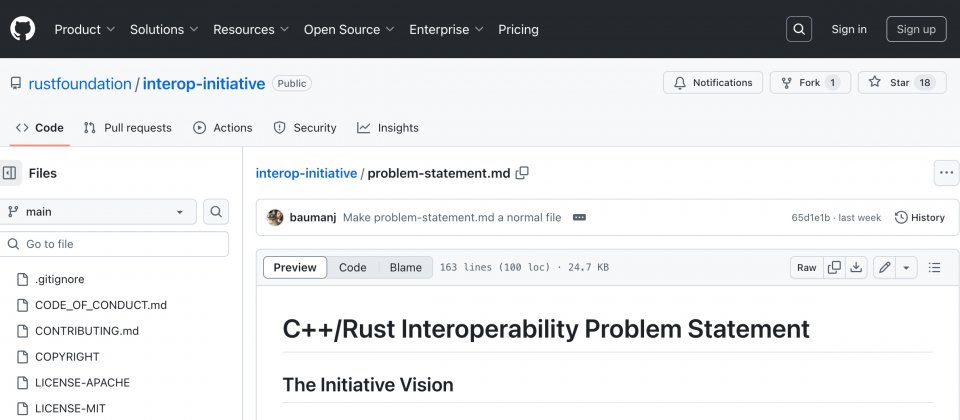Screen dimensions: 960x420
Task: View file History
Action: [x=920, y=217]
